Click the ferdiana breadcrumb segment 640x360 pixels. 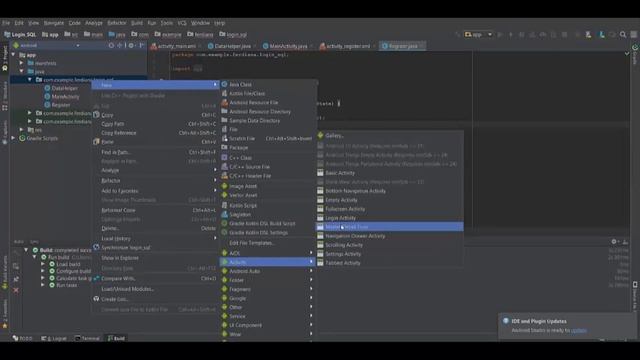(200, 35)
